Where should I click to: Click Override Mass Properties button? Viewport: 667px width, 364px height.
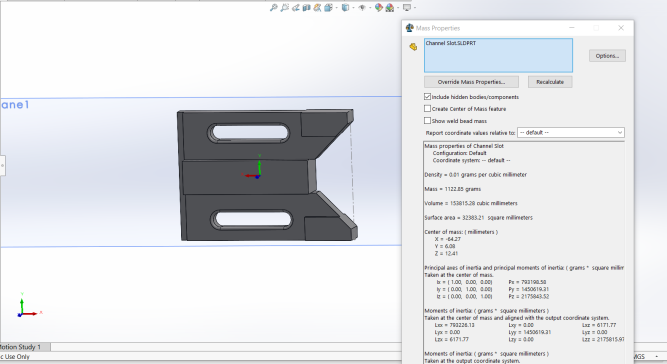point(471,82)
